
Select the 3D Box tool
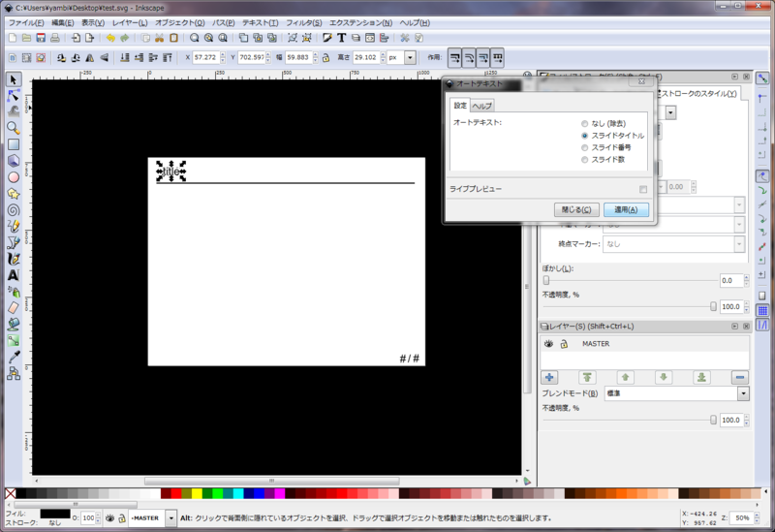[14, 161]
